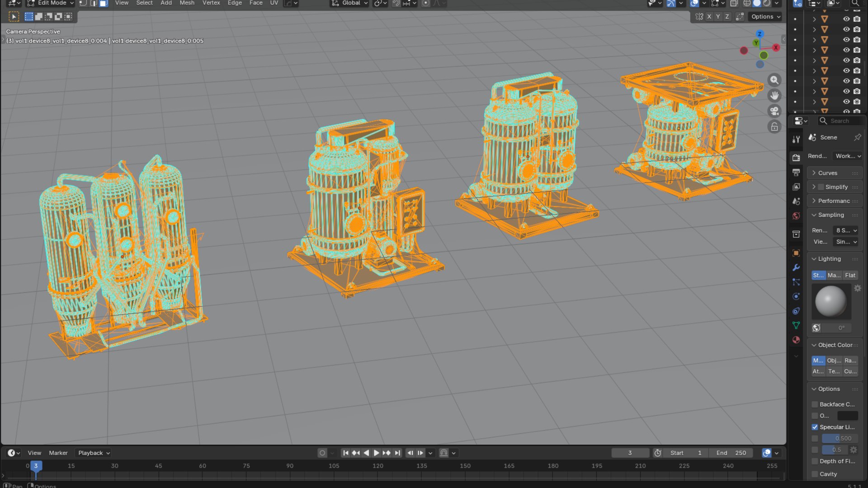
Task: Enable mesh symmetry mirror butterfly icon
Action: coord(699,17)
